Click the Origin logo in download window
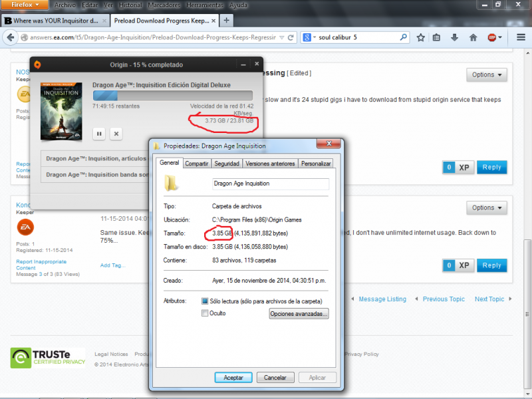The image size is (532, 399). click(x=37, y=65)
